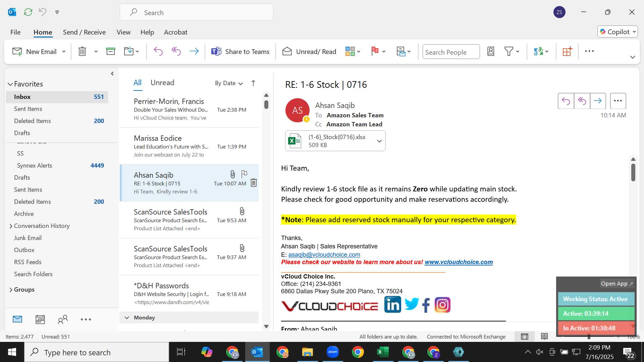This screenshot has height=362, width=644.
Task: Open the www.vcloudchoice.com link
Action: point(459,262)
